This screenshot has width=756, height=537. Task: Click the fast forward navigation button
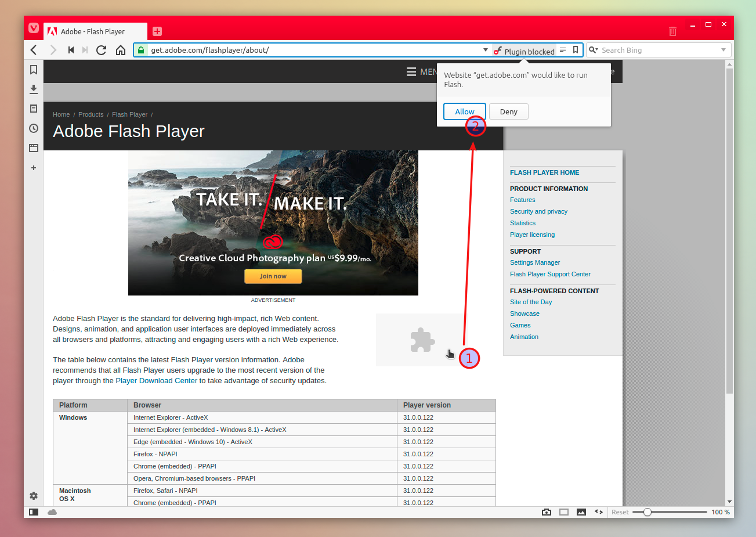[x=85, y=50]
